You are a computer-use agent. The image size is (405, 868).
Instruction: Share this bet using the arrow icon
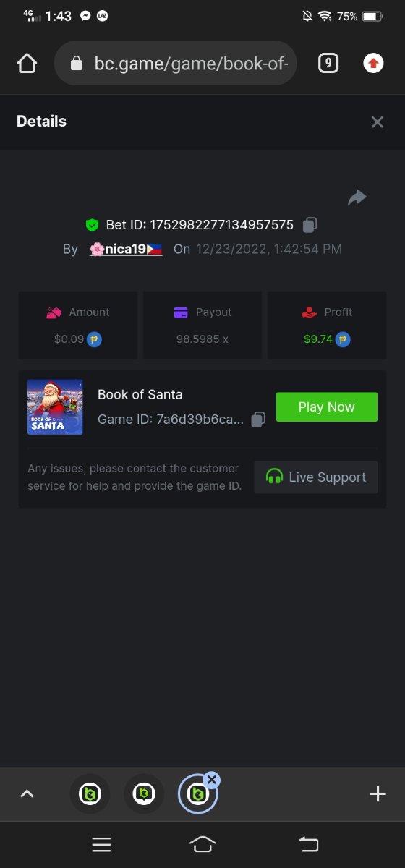coord(357,197)
